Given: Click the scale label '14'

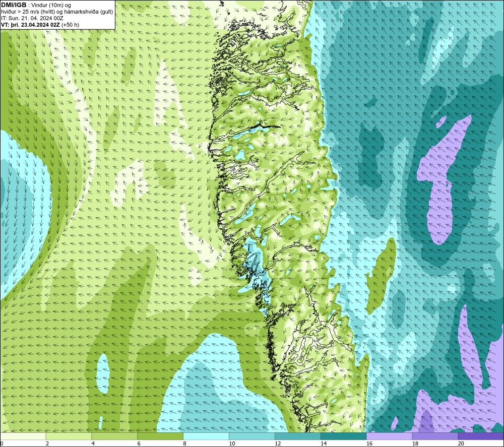Looking at the screenshot, I should (x=324, y=443).
